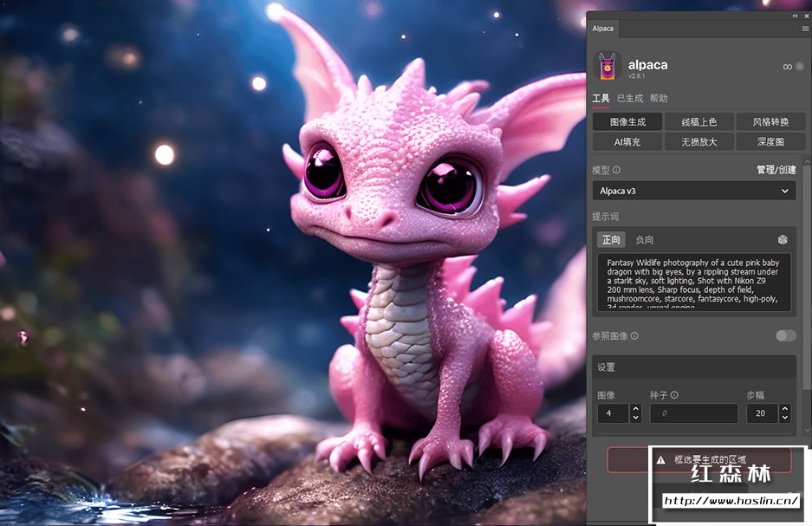
Task: Click the scrollbar up arrow in panel
Action: [807, 162]
